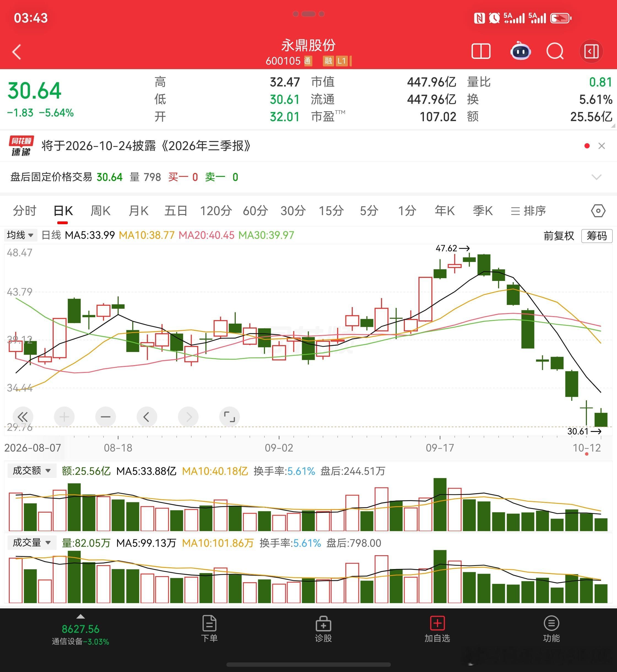The width and height of the screenshot is (617, 672).
Task: Zoom in the K-line chart with plus
Action: tap(64, 417)
